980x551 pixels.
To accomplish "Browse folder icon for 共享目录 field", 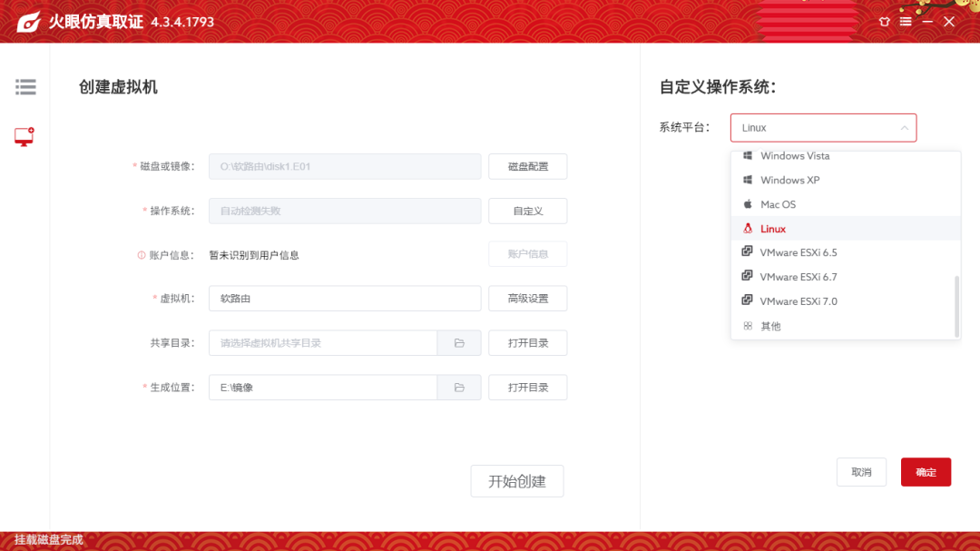I will click(x=459, y=343).
